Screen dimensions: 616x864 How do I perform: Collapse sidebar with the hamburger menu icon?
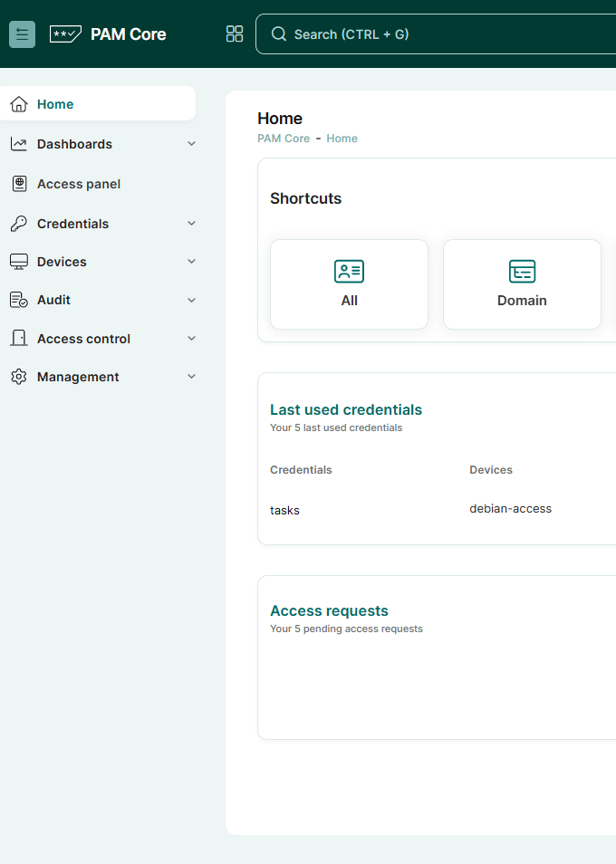coord(22,34)
